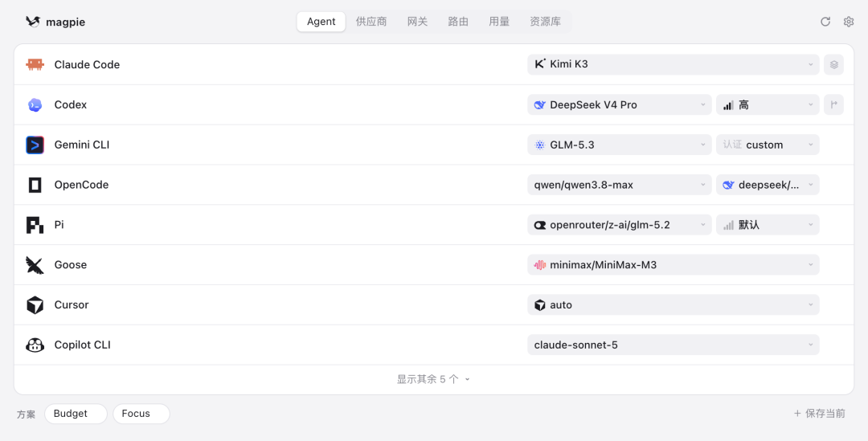Switch to the 用量 tab
The width and height of the screenshot is (868, 441).
499,22
